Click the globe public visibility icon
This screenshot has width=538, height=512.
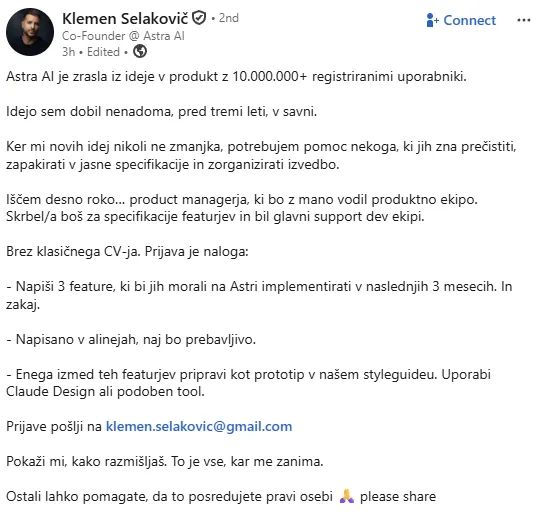(x=140, y=51)
